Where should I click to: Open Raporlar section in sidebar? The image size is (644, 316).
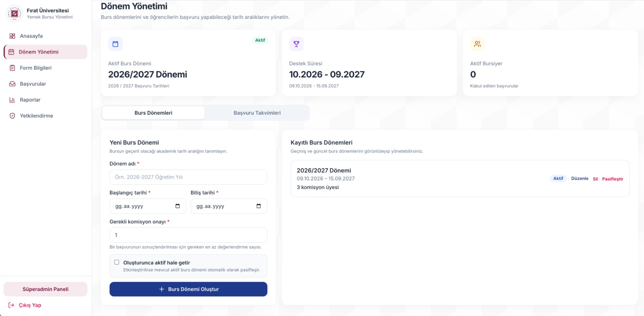click(45, 100)
